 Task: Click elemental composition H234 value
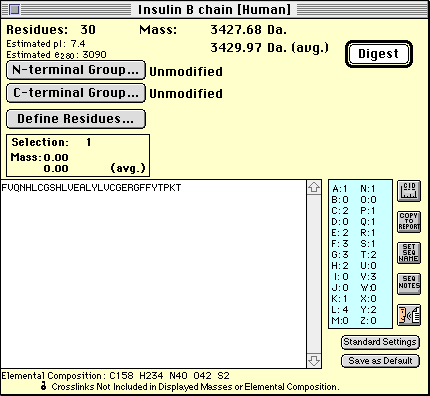(151, 376)
